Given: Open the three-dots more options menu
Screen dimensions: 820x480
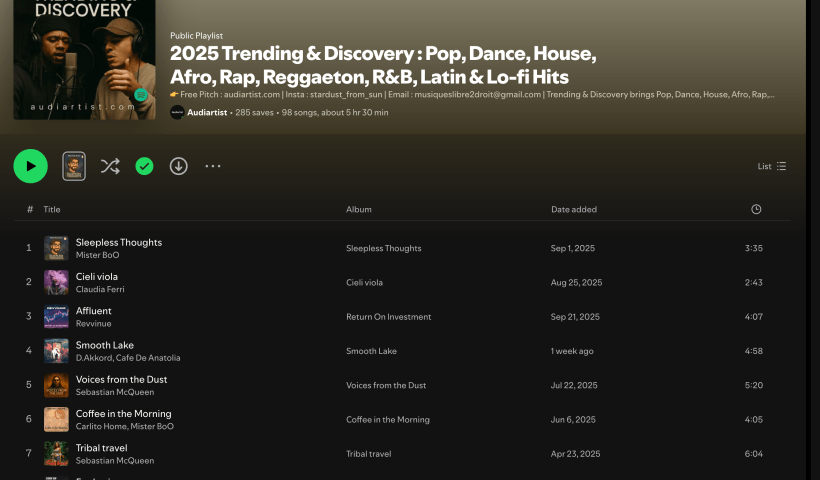Looking at the screenshot, I should point(213,166).
